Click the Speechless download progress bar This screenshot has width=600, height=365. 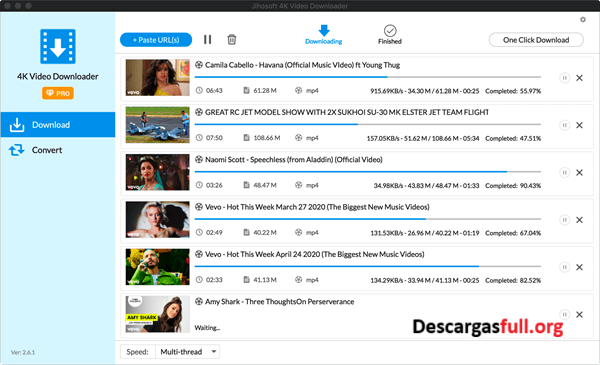pos(368,172)
